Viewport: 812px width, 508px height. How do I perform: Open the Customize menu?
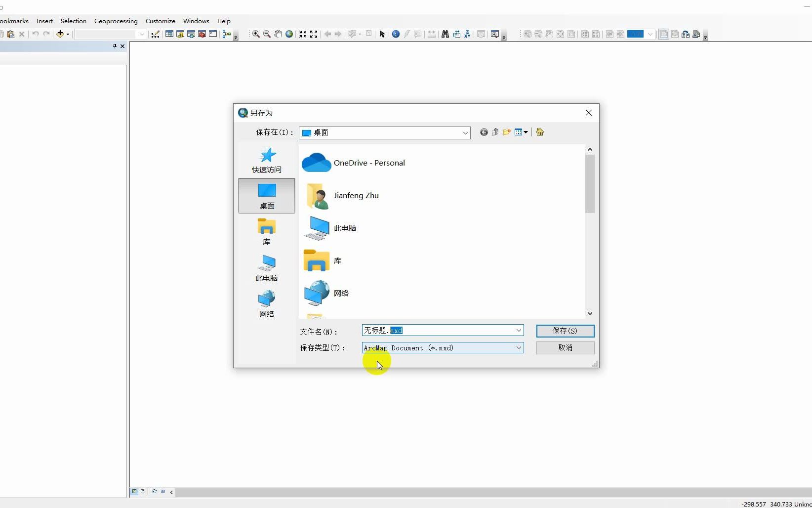click(x=161, y=21)
